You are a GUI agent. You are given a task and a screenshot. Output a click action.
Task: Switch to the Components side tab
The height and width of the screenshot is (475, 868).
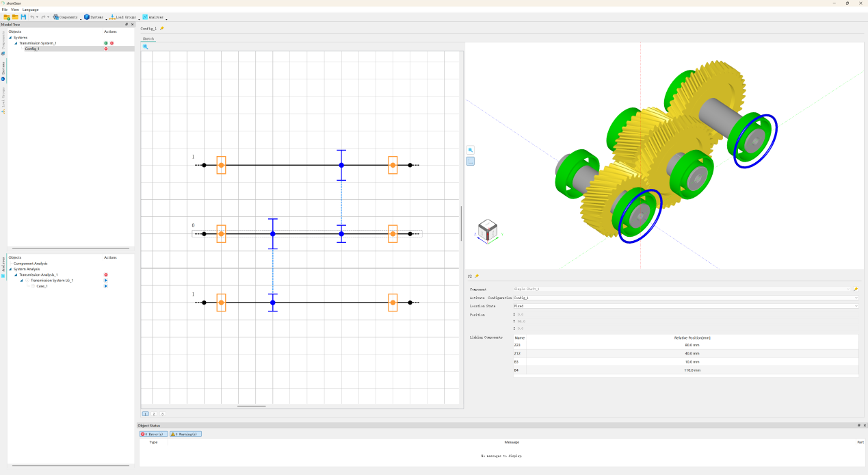click(x=3, y=42)
